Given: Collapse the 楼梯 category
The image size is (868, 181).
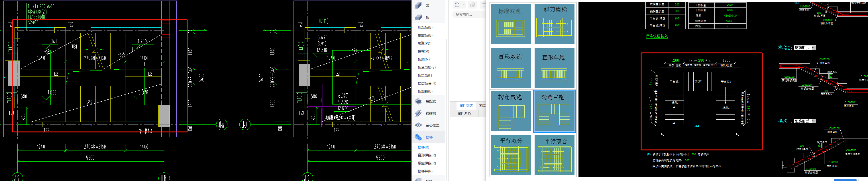Looking at the screenshot, I should [x=428, y=137].
